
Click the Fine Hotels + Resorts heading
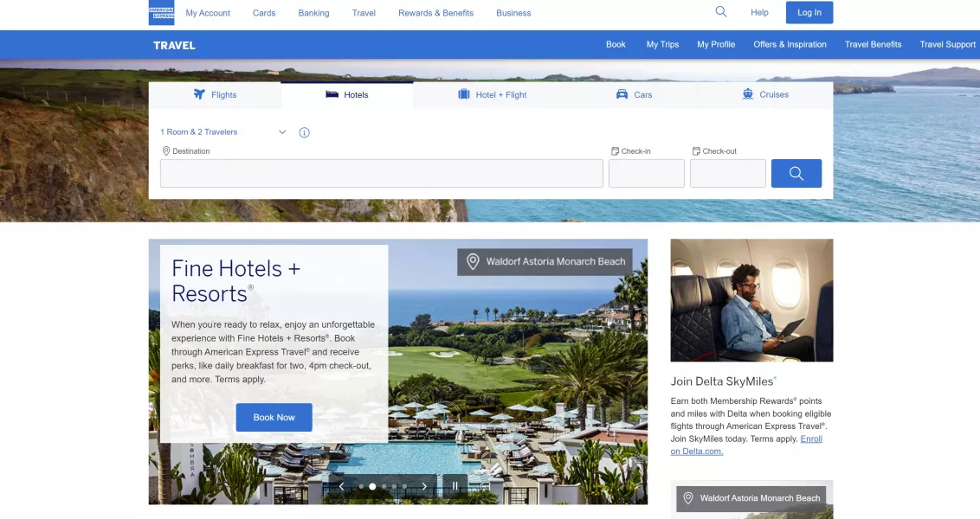coord(236,281)
